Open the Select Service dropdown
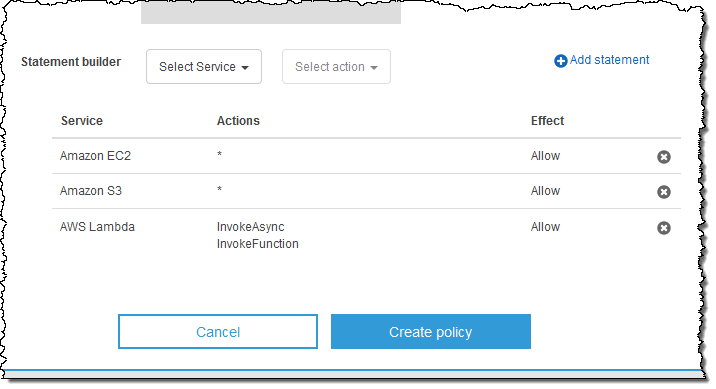The height and width of the screenshot is (389, 716). [x=204, y=67]
